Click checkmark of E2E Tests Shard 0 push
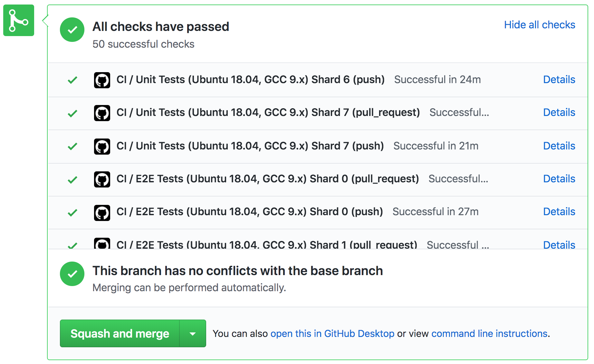This screenshot has height=364, width=594. (72, 213)
